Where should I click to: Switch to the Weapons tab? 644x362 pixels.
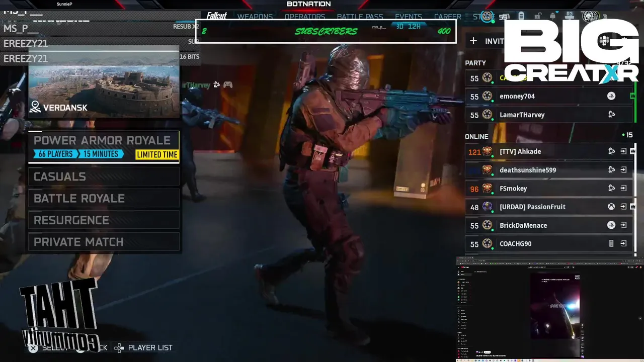[x=255, y=17]
